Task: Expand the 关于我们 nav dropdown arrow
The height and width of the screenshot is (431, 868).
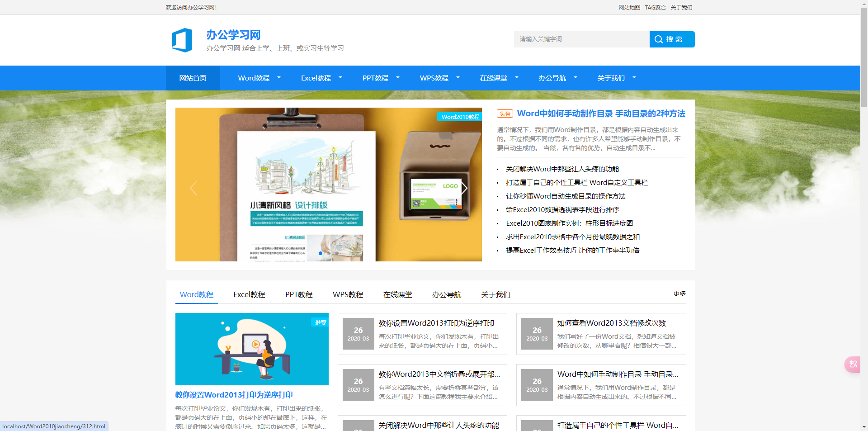Action: [x=634, y=78]
